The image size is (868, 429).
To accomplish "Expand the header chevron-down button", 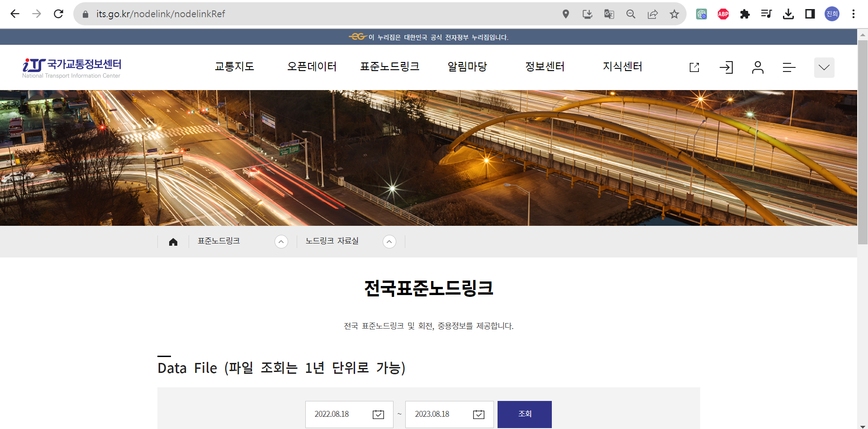I will click(824, 67).
